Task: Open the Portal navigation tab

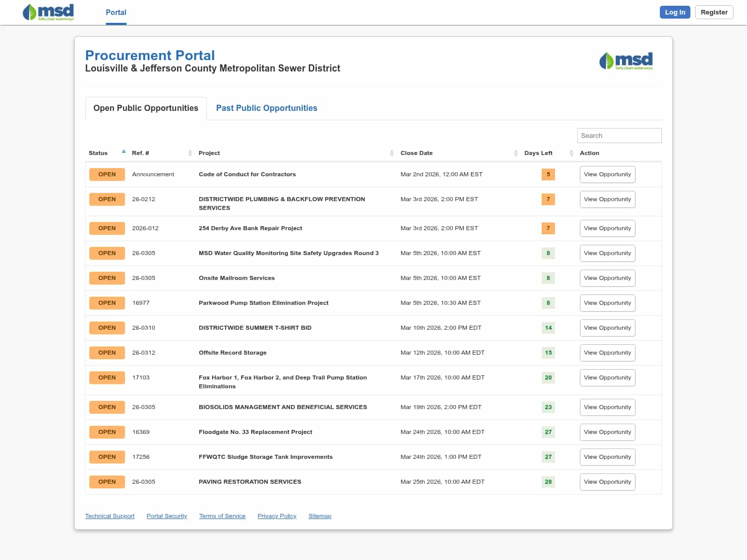Action: click(x=116, y=12)
